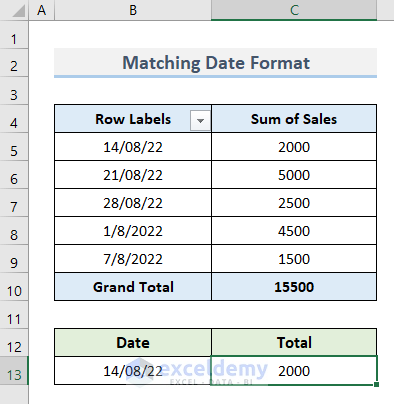Open the Row Labels filter dropdown
The image size is (394, 404).
tap(200, 121)
